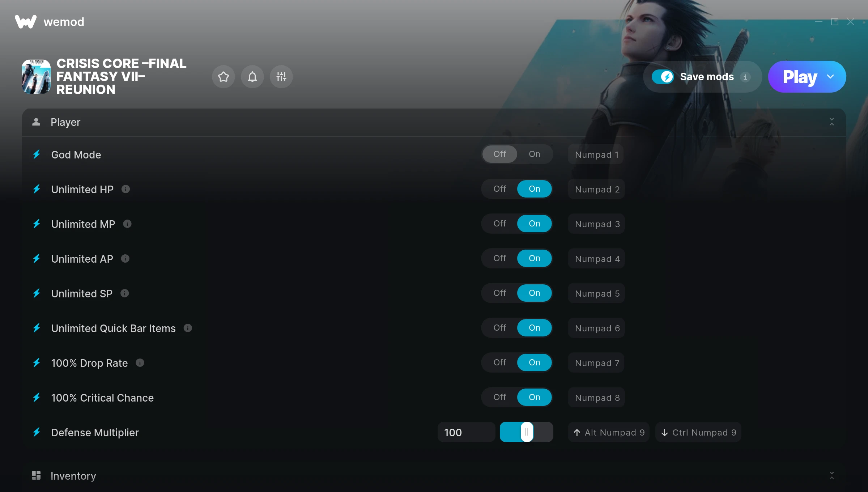The height and width of the screenshot is (492, 868).
Task: Open notifications bell icon
Action: (252, 77)
